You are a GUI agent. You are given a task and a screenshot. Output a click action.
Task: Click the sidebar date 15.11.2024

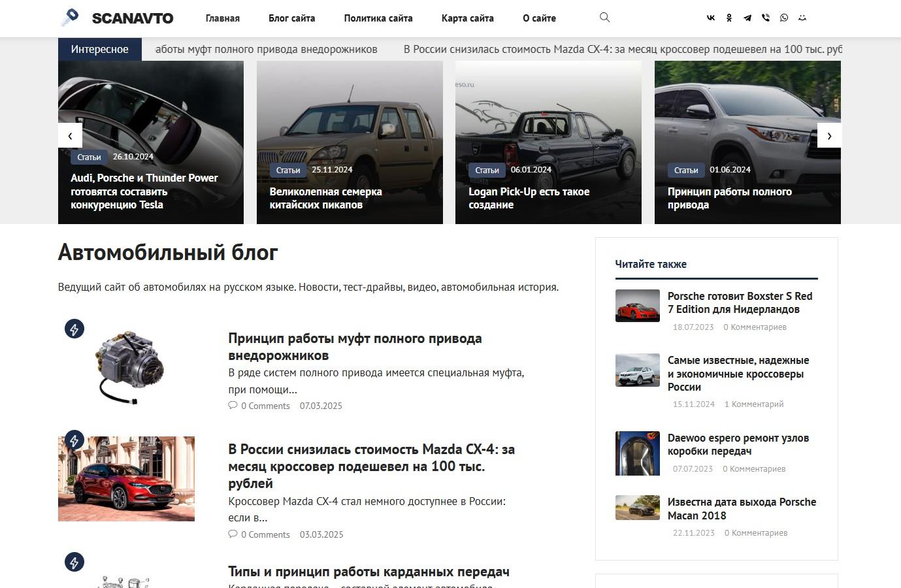pyautogui.click(x=694, y=404)
